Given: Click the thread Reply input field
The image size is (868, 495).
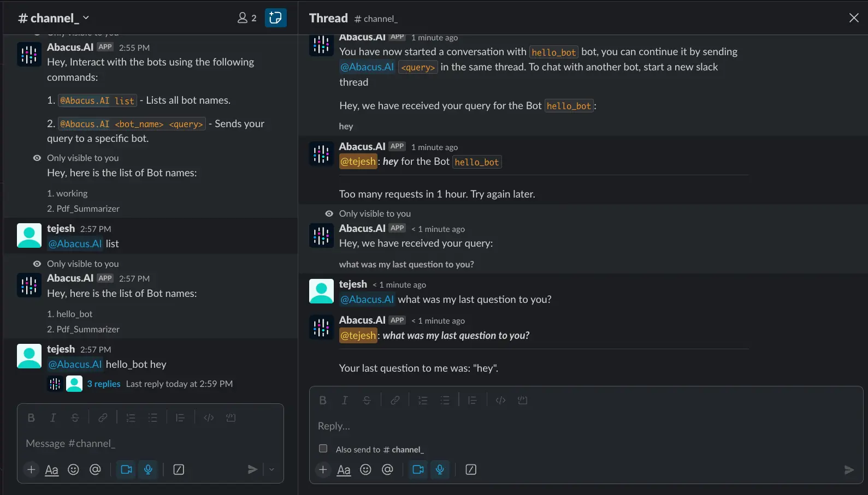Looking at the screenshot, I should pyautogui.click(x=584, y=426).
